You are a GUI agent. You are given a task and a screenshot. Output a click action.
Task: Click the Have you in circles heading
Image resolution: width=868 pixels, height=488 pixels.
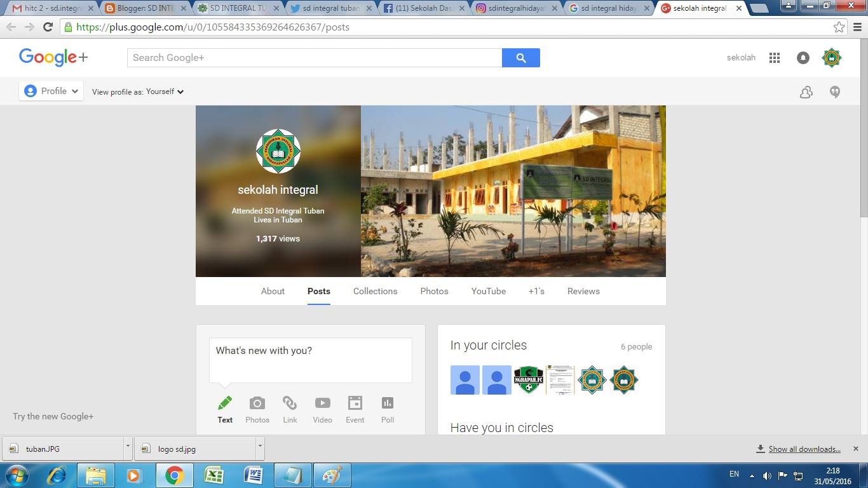click(502, 428)
